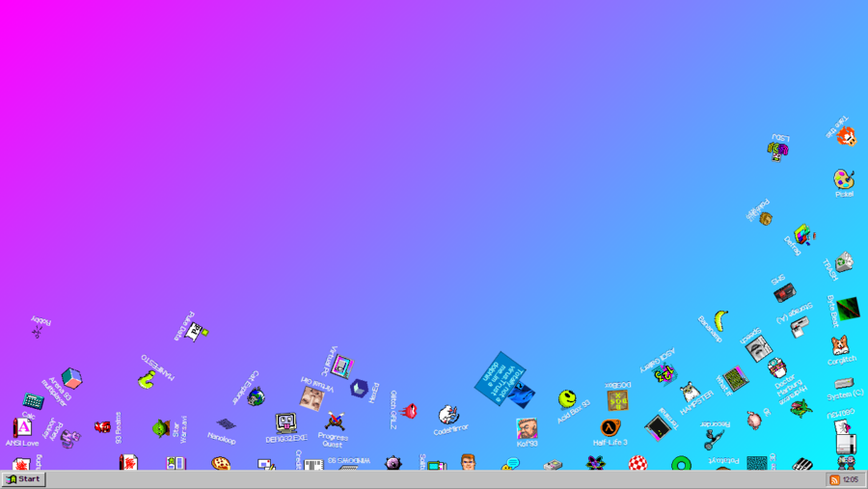Open the Virtual PC icon

coord(342,367)
